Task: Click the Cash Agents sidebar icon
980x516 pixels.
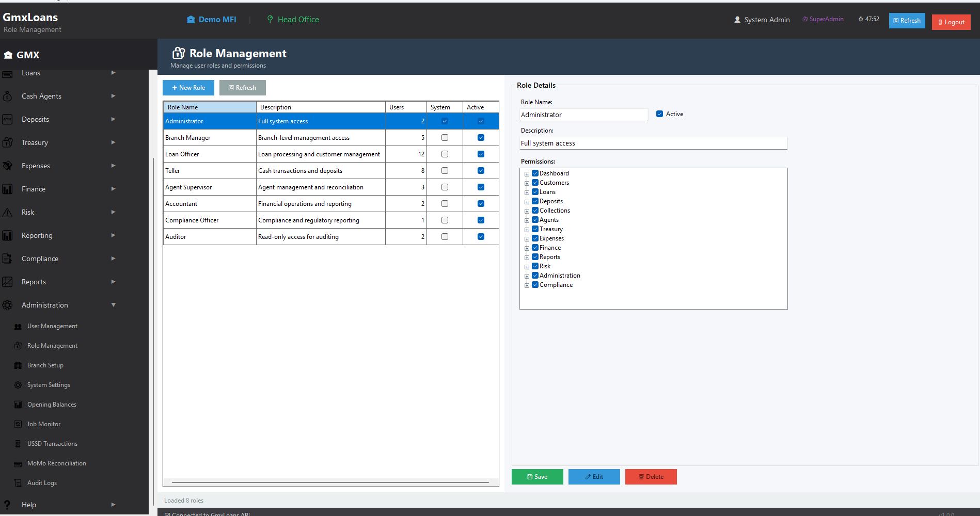Action: pyautogui.click(x=7, y=96)
